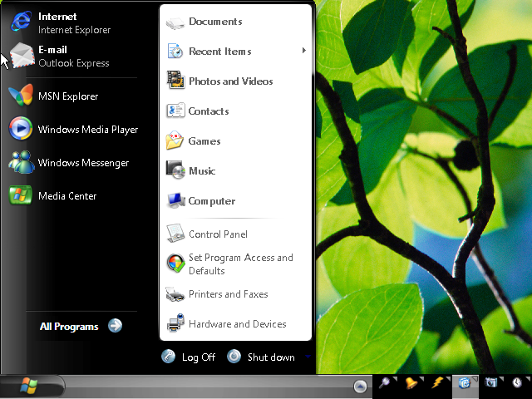Open Internet Explorer from Start menu
The image size is (532, 399).
point(61,22)
